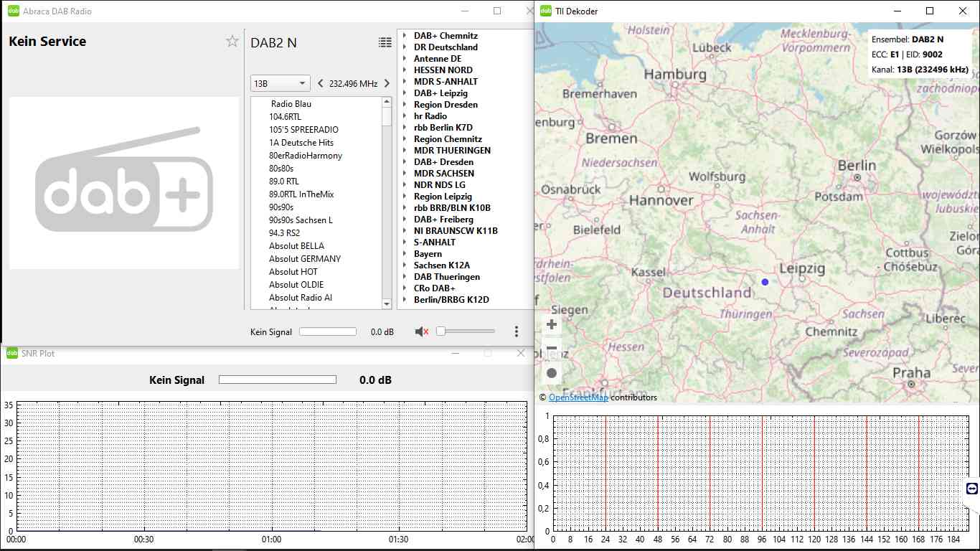Toggle the mute speaker icon

coord(422,331)
